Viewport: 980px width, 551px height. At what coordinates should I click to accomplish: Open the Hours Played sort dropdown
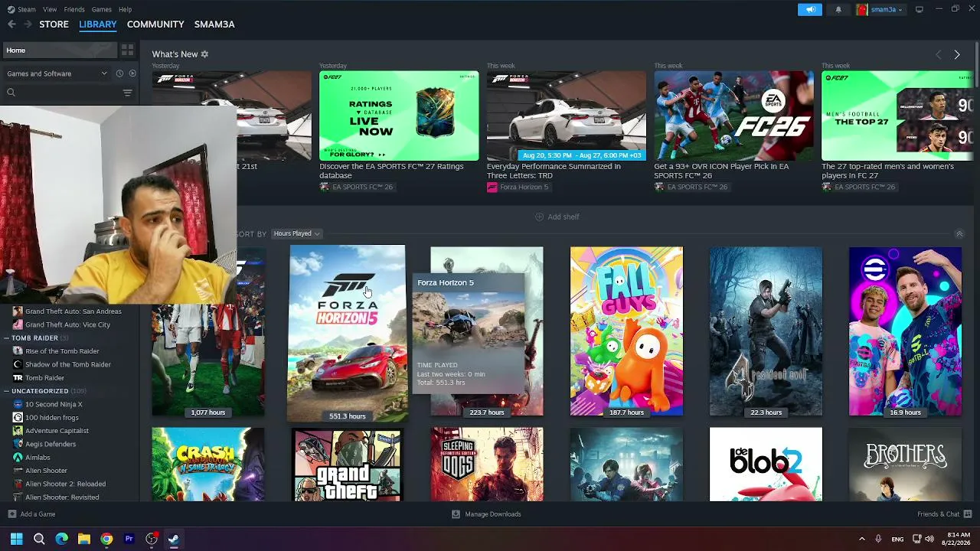coord(297,233)
